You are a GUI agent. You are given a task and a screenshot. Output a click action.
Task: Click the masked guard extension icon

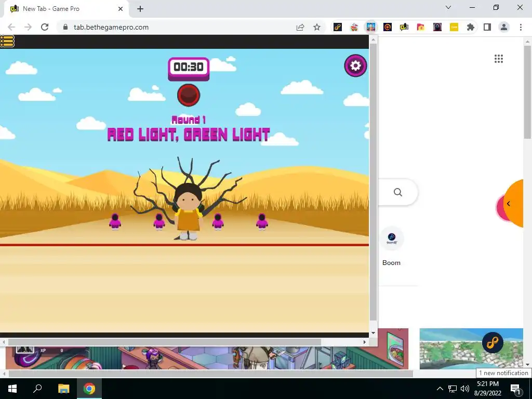(437, 27)
